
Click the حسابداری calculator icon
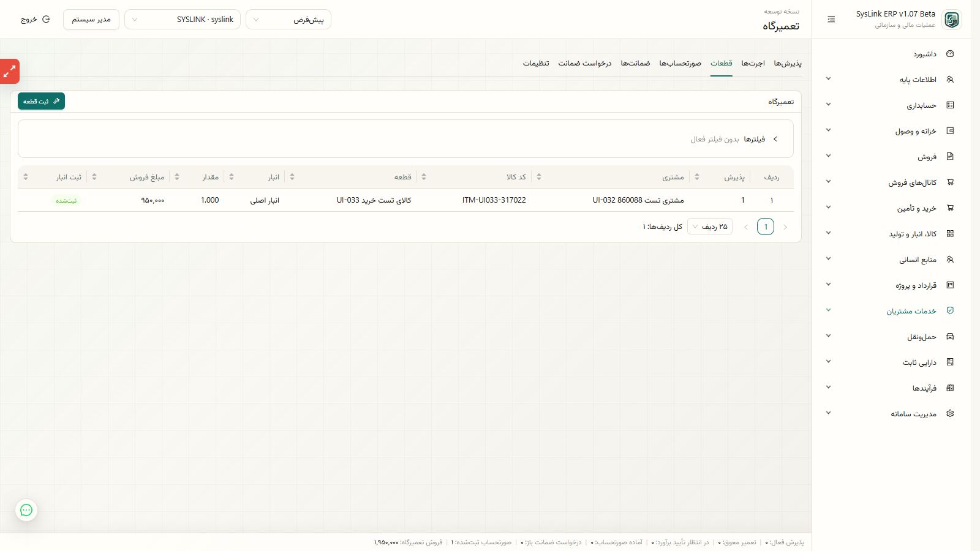click(950, 105)
